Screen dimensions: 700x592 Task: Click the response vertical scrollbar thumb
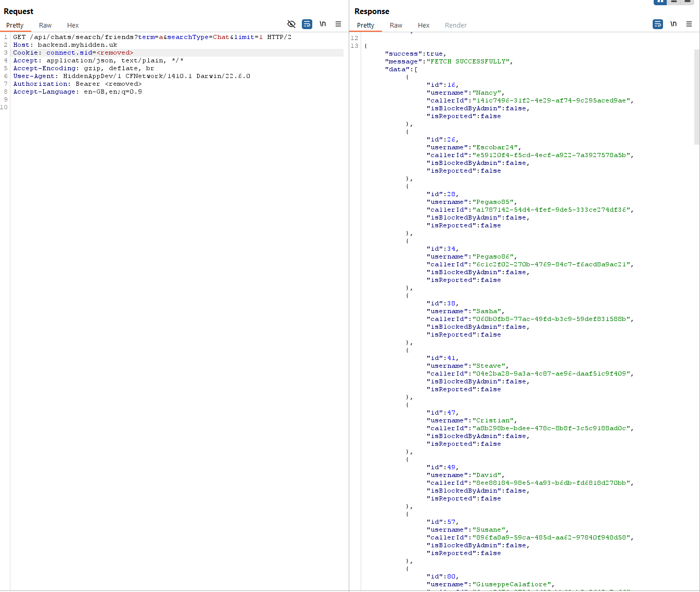[697, 97]
